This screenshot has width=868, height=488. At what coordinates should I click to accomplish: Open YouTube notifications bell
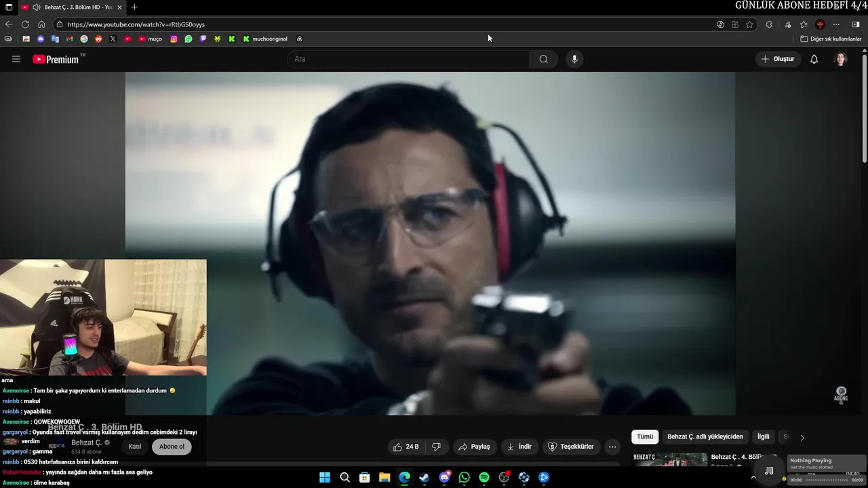point(814,59)
